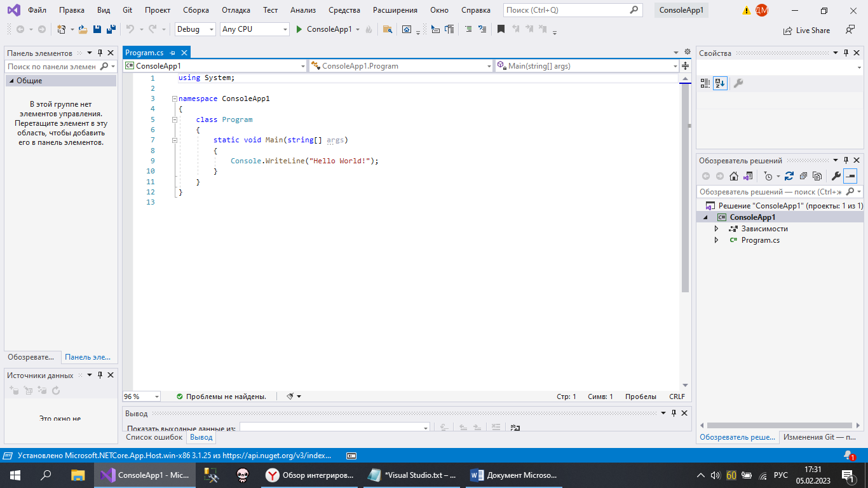Image resolution: width=868 pixels, height=488 pixels.
Task: Toggle alphabetical sort in Properties panel
Action: pyautogui.click(x=720, y=83)
